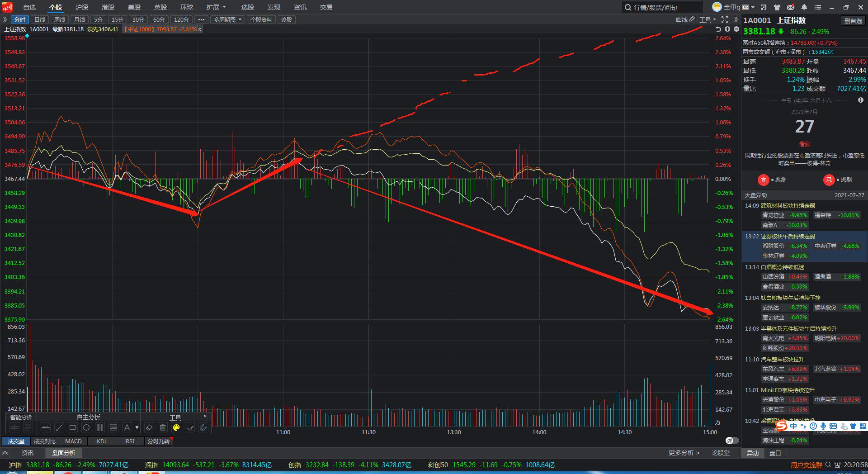Expand the left sidebar chevron
The image size is (868, 474).
5,19
